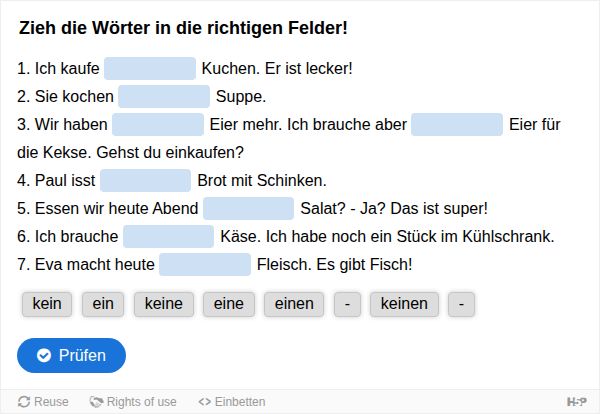Screen dimensions: 600x414
Task: Click the blank before 'Eier mehr'
Action: point(158,124)
